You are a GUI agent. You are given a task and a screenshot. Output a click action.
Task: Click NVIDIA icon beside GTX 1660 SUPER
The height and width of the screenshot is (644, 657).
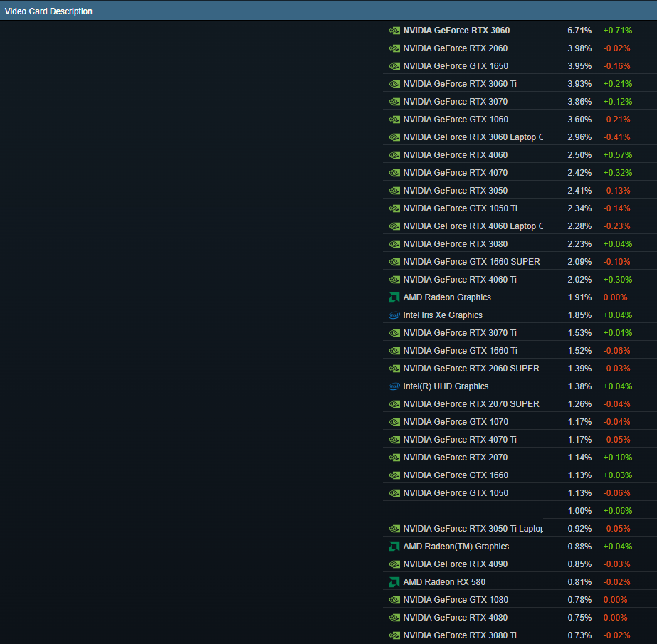coord(394,262)
